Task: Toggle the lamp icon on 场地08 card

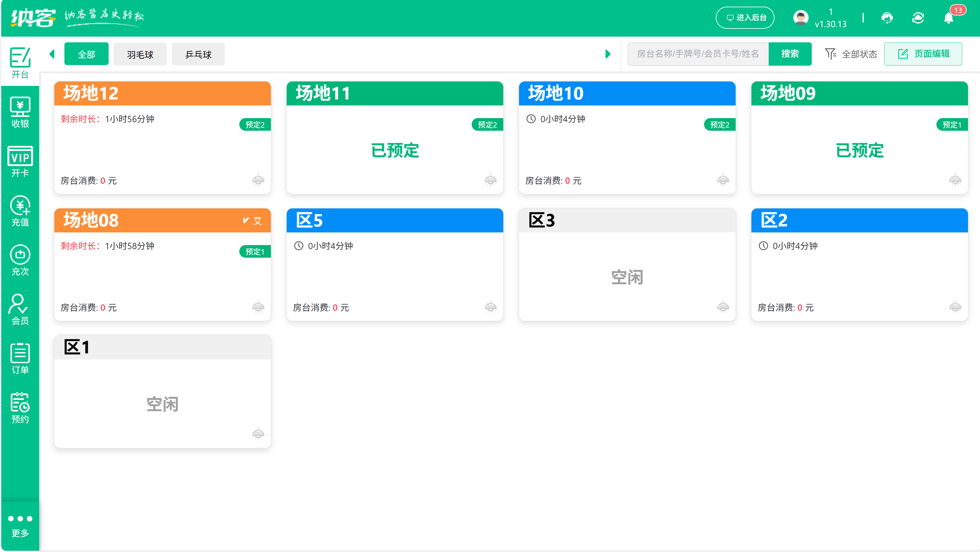Action: pos(258,307)
